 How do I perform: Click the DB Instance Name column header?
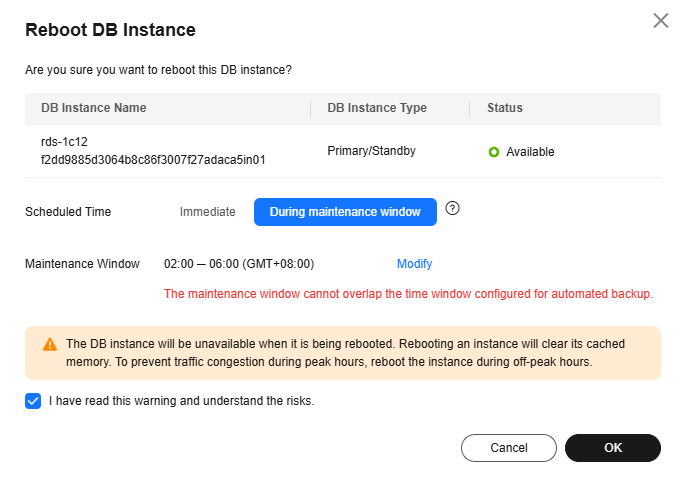coord(94,108)
